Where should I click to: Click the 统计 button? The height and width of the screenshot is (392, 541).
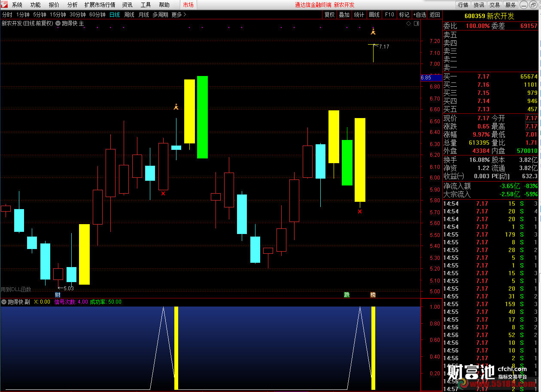(359, 15)
